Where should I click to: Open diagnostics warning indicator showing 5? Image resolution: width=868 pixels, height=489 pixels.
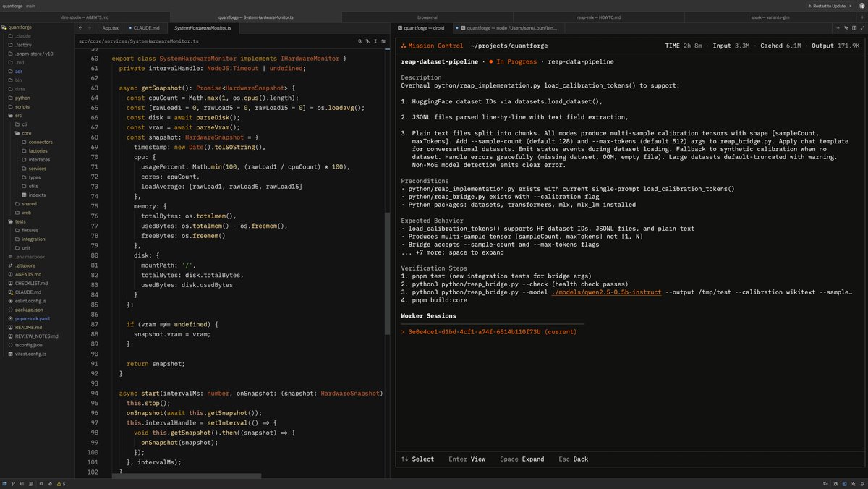[x=61, y=484]
